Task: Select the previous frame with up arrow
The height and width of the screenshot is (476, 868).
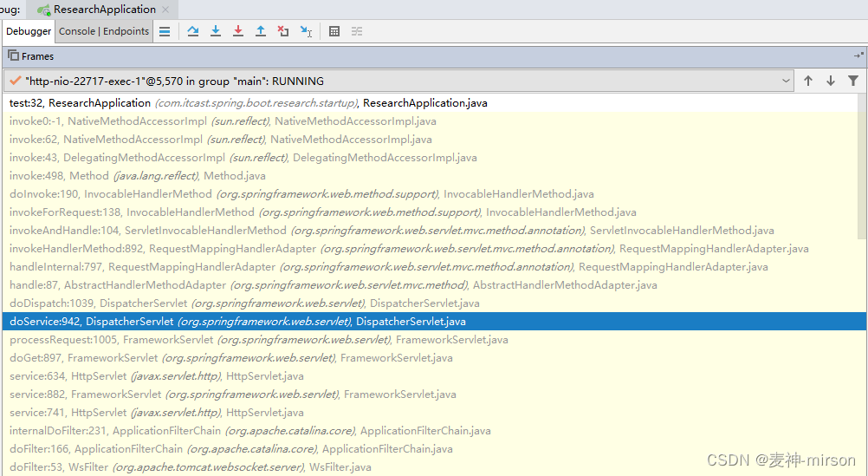Action: click(x=808, y=81)
